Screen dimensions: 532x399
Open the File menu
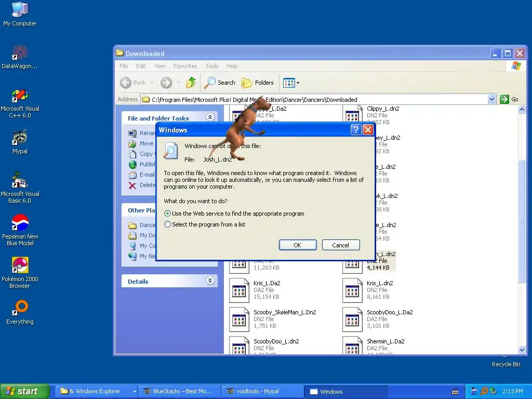click(124, 66)
